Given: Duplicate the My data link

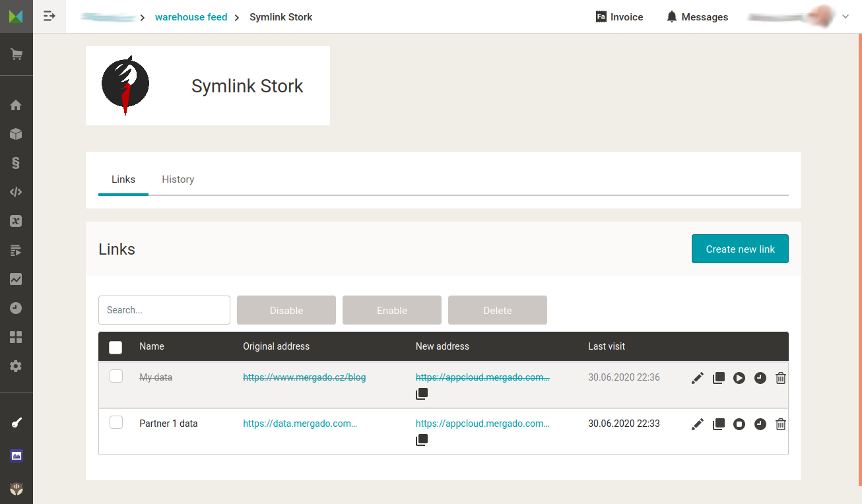Looking at the screenshot, I should (719, 378).
